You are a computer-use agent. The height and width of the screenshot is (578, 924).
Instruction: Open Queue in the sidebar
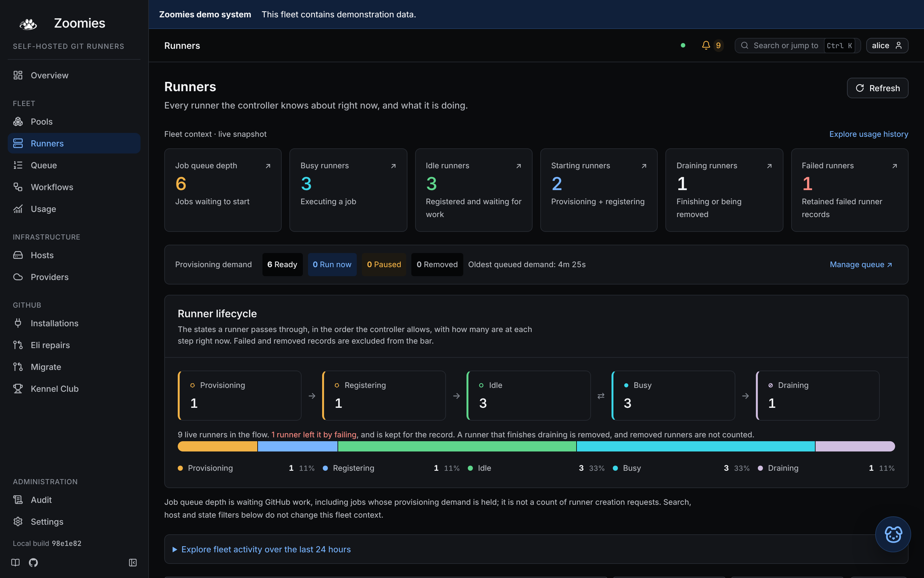74,165
